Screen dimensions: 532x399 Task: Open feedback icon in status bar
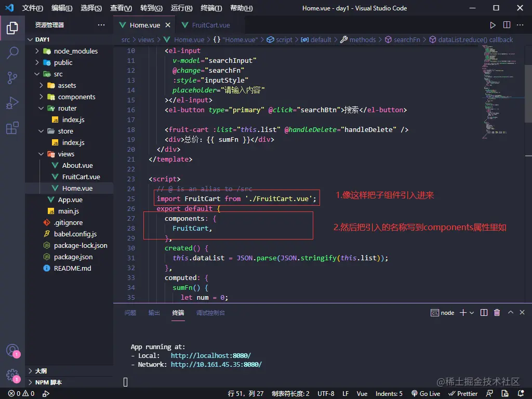489,394
